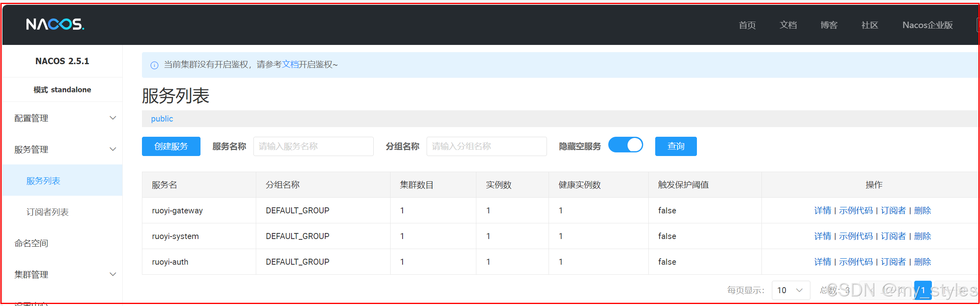Open 首页 in the top navigation
The image size is (980, 306).
(747, 25)
